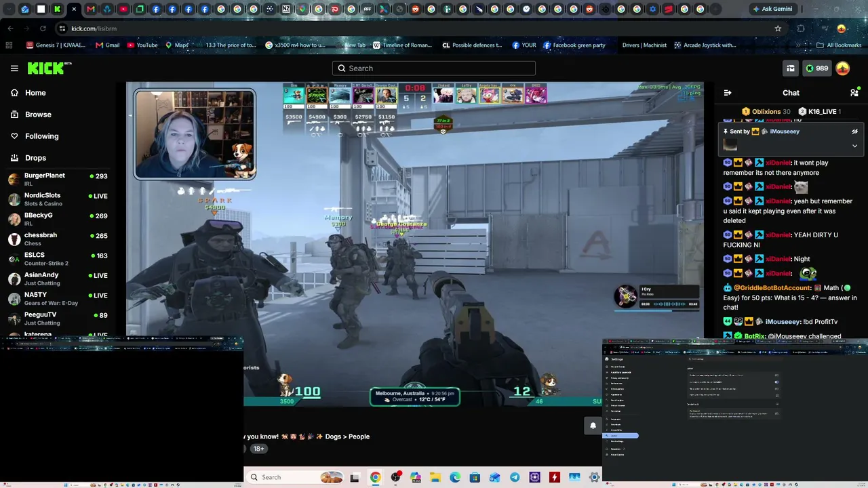
Task: Click the PeeguuTV channel avatar
Action: click(14, 319)
